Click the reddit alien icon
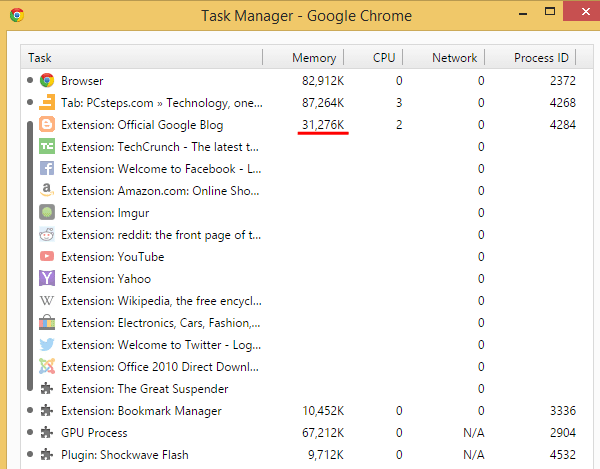 47,234
